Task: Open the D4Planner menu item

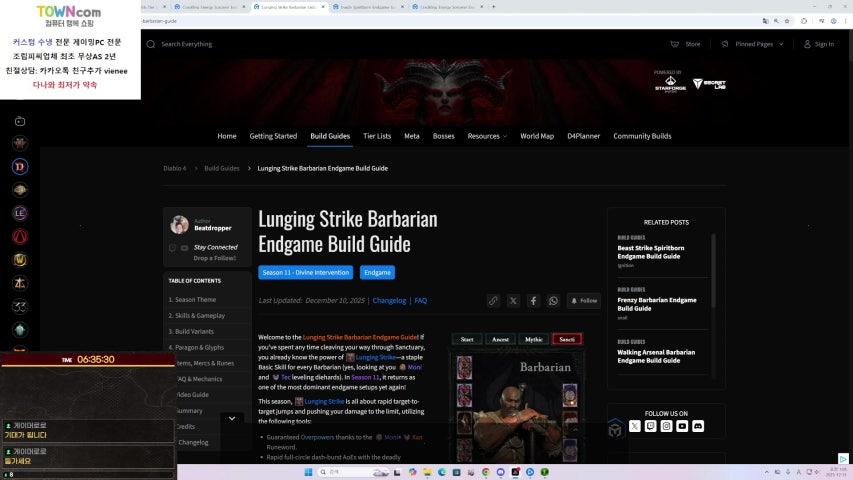Action: [584, 136]
